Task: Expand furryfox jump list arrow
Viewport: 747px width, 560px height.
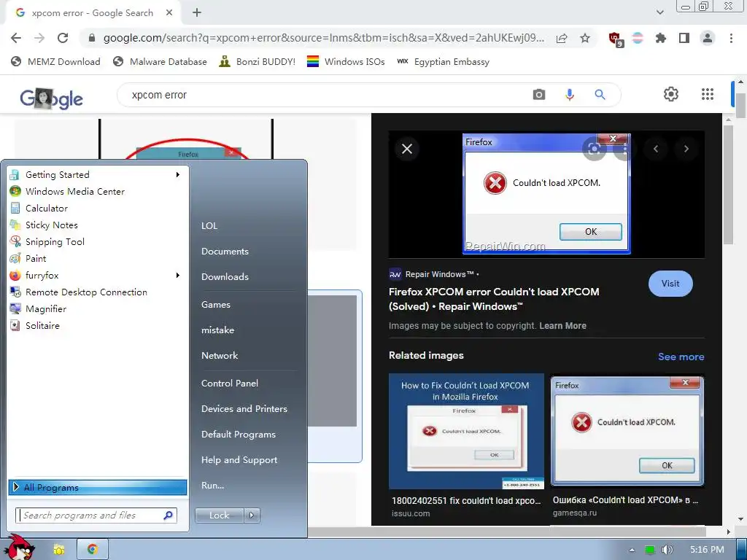Action: (x=178, y=275)
